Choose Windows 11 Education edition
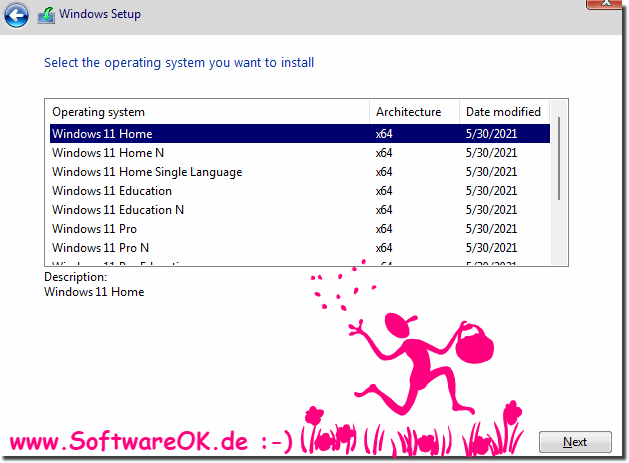Image resolution: width=629 pixels, height=463 pixels. pos(300,191)
